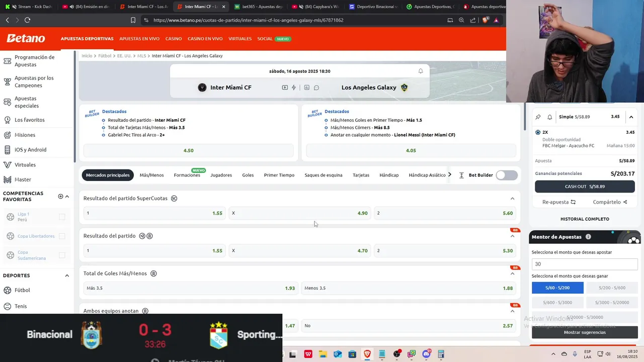Show more market tabs with right arrow
The height and width of the screenshot is (362, 644).
(x=449, y=174)
